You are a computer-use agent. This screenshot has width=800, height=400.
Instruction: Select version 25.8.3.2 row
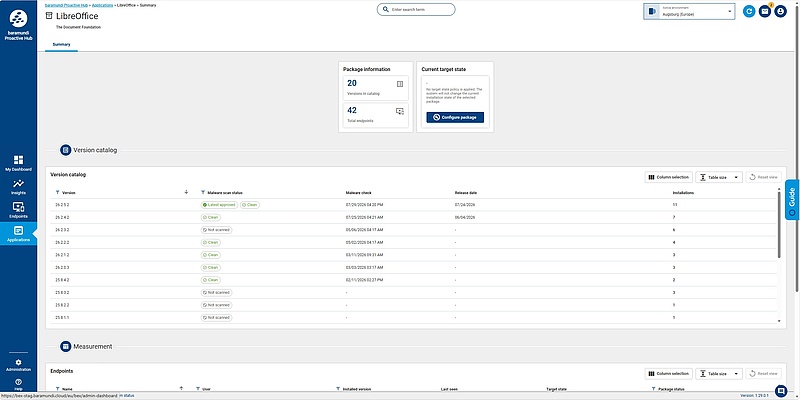click(413, 292)
